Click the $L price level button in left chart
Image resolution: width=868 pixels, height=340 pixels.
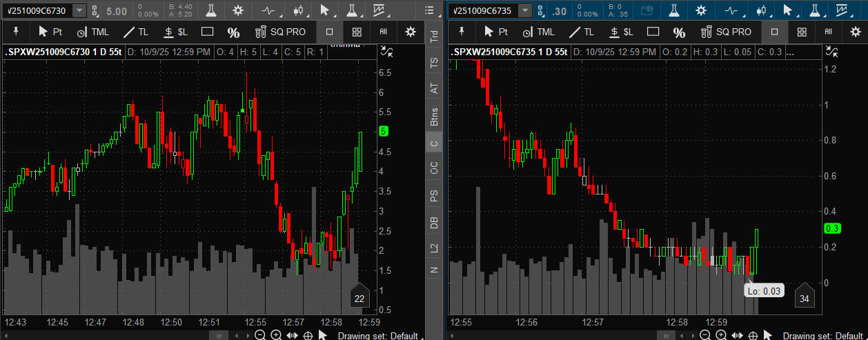pyautogui.click(x=176, y=32)
